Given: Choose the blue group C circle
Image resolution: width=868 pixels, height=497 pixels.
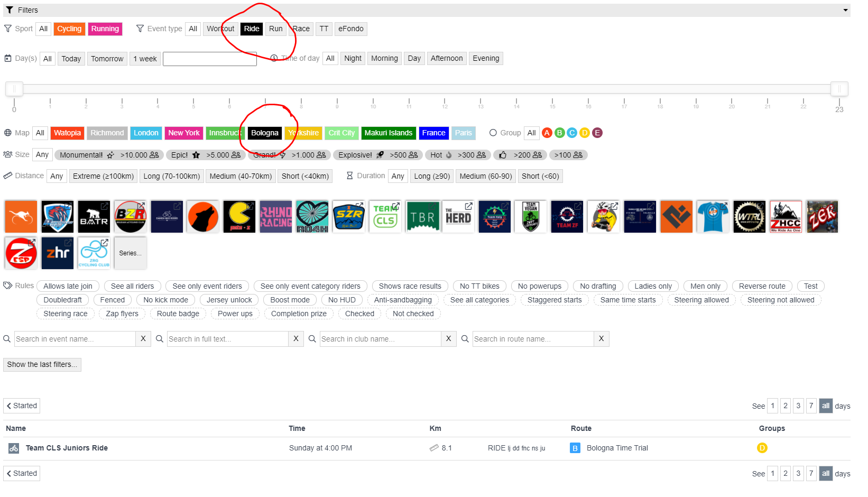Looking at the screenshot, I should click(x=572, y=133).
